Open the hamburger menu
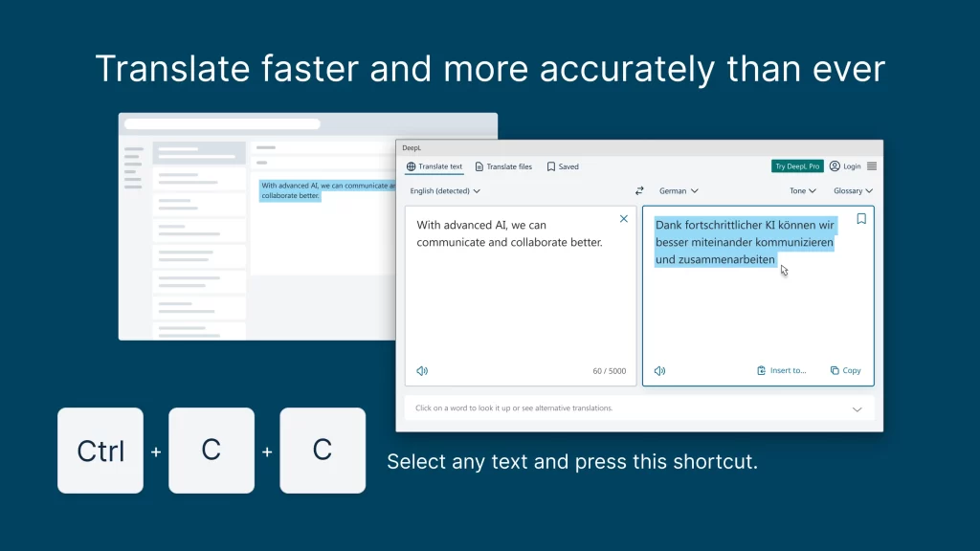Viewport: 980px width, 551px height. click(x=872, y=166)
